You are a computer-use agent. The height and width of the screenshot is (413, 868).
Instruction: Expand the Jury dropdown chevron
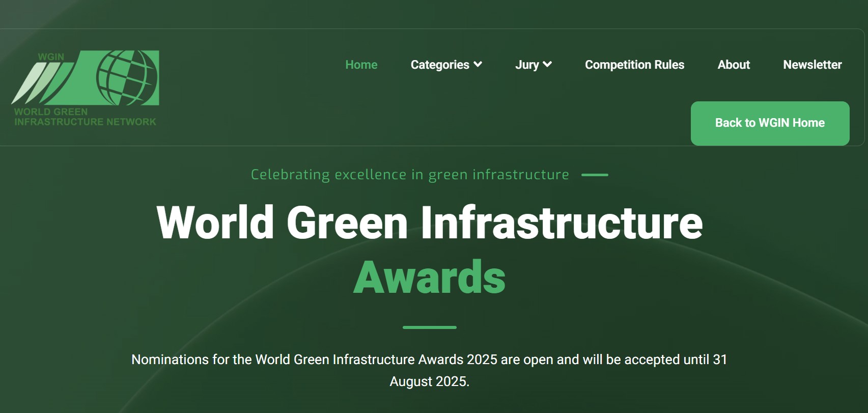coord(547,64)
